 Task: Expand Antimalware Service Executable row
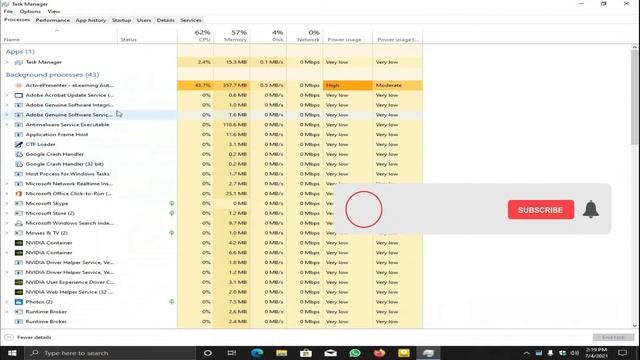pyautogui.click(x=7, y=124)
